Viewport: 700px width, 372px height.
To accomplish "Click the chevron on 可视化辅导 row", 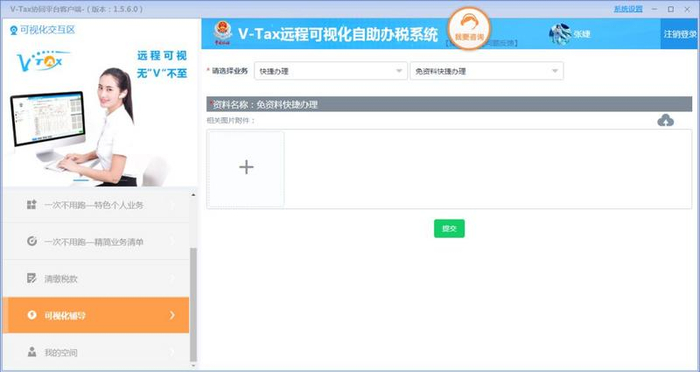I will [172, 315].
